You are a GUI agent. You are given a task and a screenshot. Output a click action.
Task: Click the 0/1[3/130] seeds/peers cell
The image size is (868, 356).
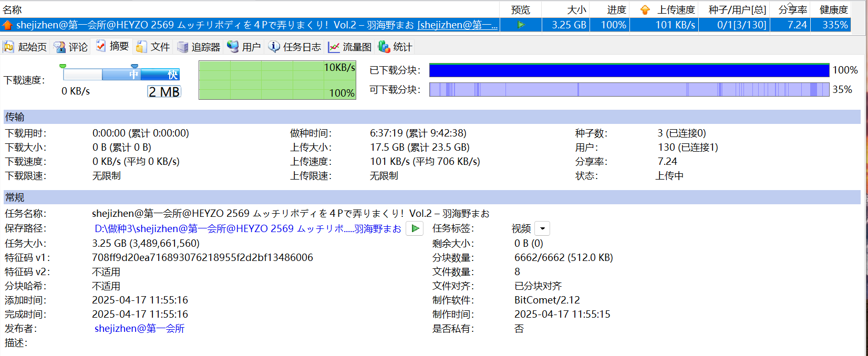pos(735,25)
